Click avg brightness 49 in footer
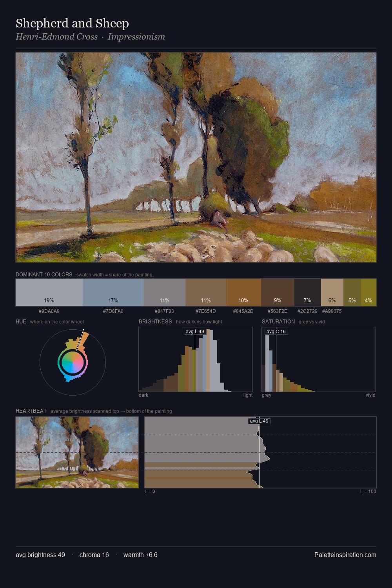The height and width of the screenshot is (588, 392). pos(40,555)
